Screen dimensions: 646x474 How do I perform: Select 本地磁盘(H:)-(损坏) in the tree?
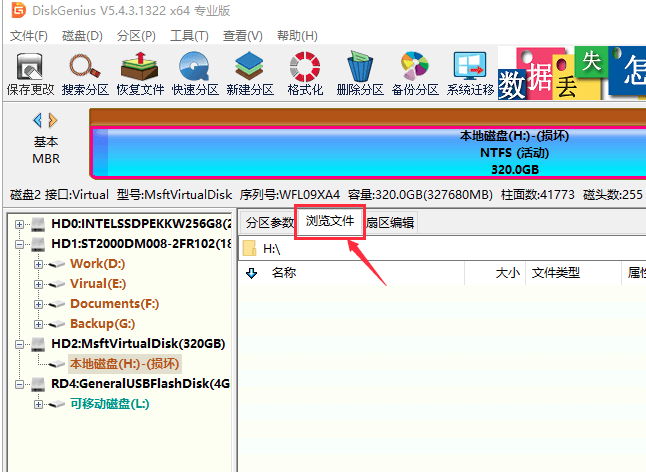(x=124, y=364)
